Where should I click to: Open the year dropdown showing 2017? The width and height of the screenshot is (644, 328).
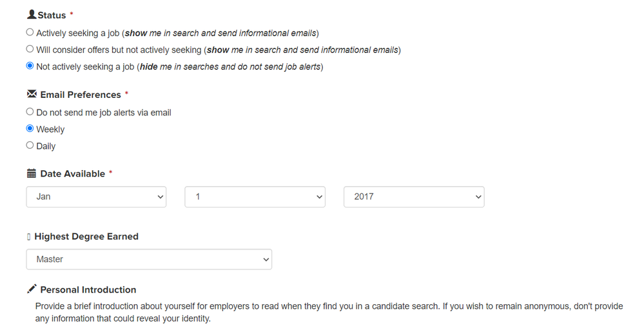pos(413,197)
